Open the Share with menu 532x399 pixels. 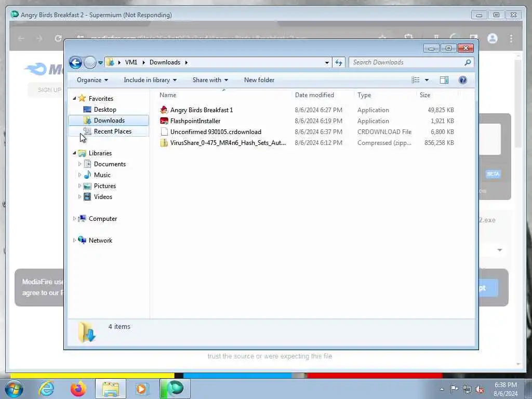coord(210,80)
